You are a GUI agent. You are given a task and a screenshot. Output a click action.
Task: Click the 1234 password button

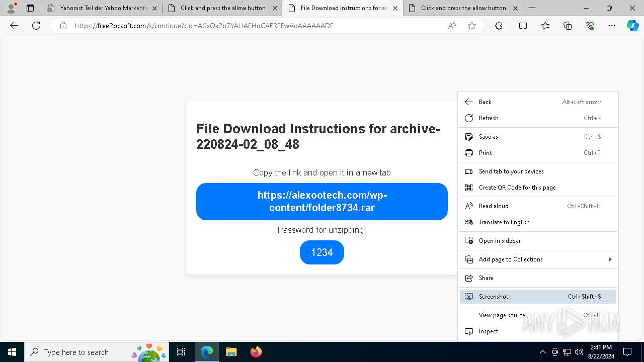tap(322, 252)
